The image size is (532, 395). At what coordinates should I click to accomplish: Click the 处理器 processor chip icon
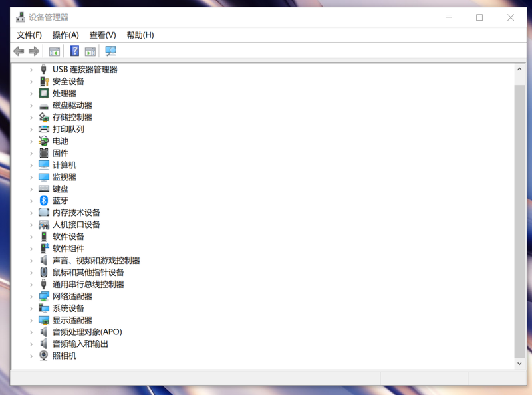tap(44, 93)
